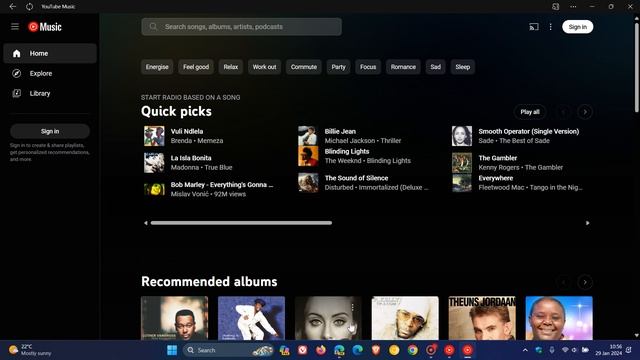The width and height of the screenshot is (640, 360).
Task: Play Vuli Ndlela thumbnail
Action: point(154,136)
